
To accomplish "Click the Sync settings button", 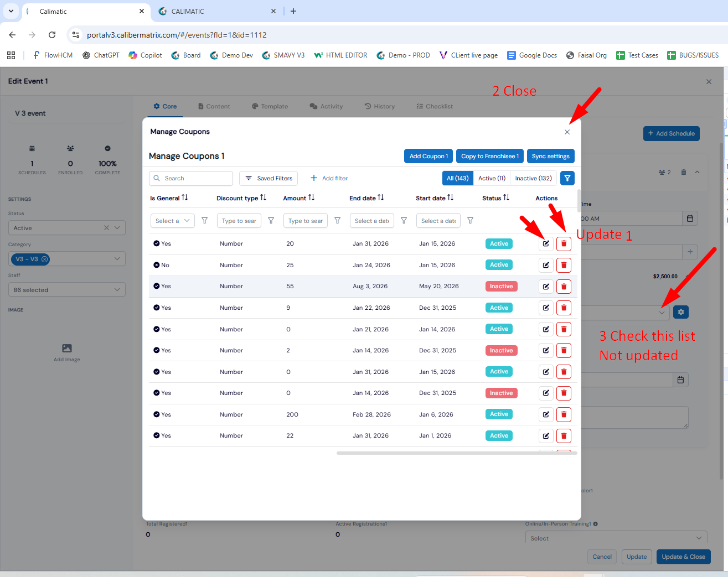I will tap(551, 156).
